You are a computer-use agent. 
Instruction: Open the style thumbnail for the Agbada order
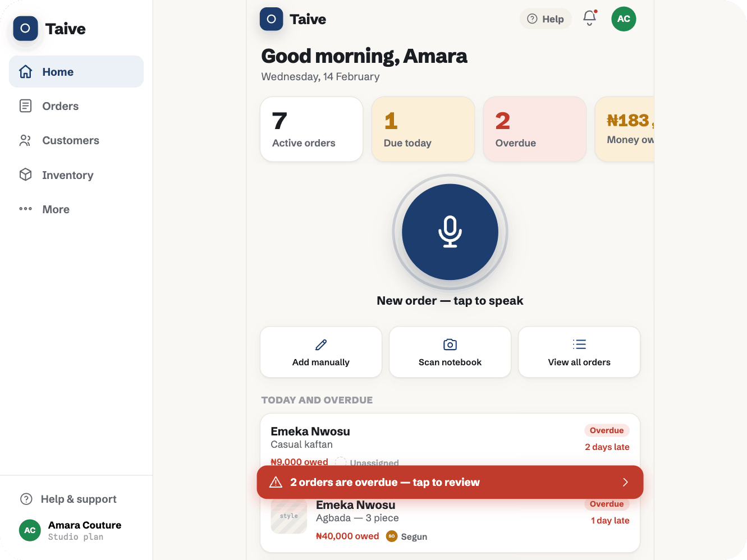(289, 516)
